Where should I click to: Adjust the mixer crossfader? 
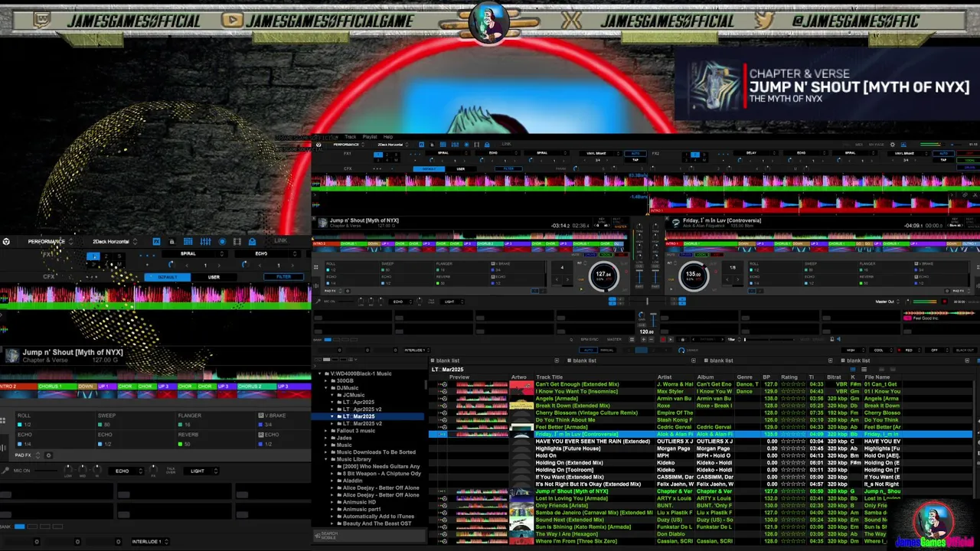click(647, 302)
